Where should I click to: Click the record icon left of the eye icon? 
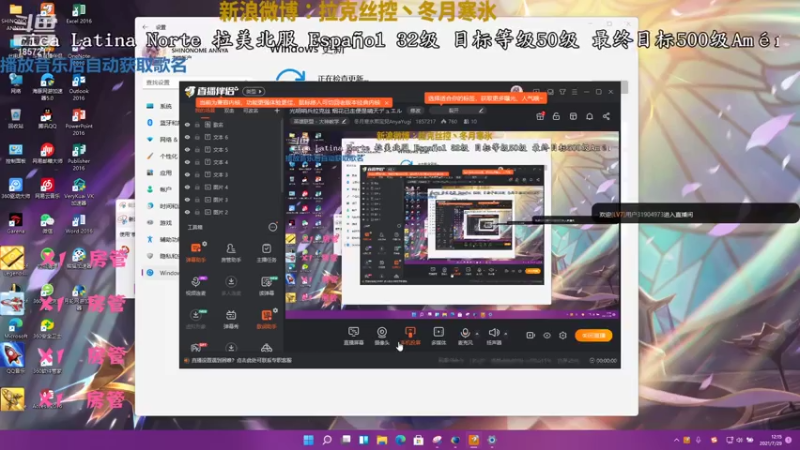tap(531, 335)
